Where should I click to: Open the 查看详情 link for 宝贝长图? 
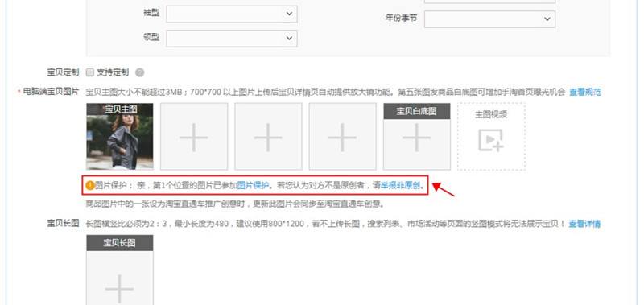point(584,224)
